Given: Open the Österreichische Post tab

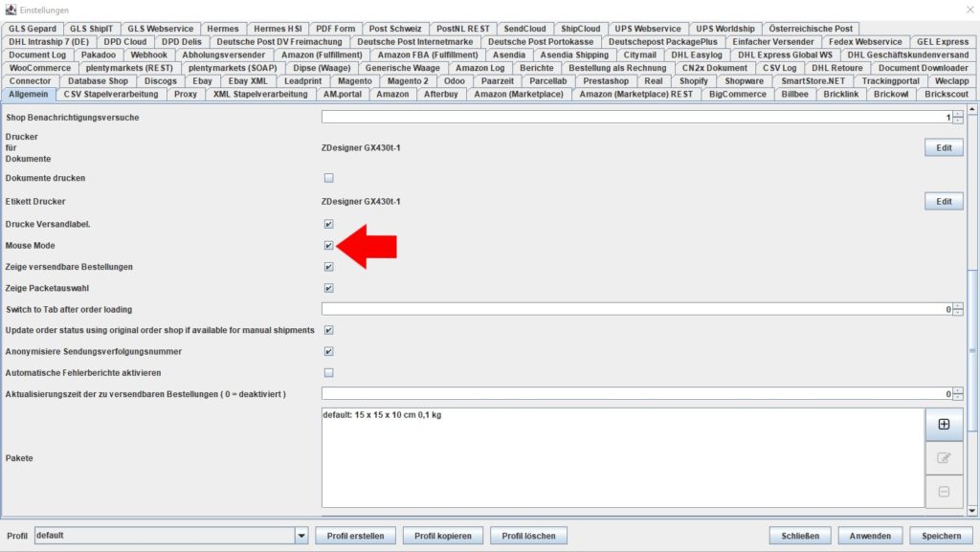Looking at the screenshot, I should 810,29.
